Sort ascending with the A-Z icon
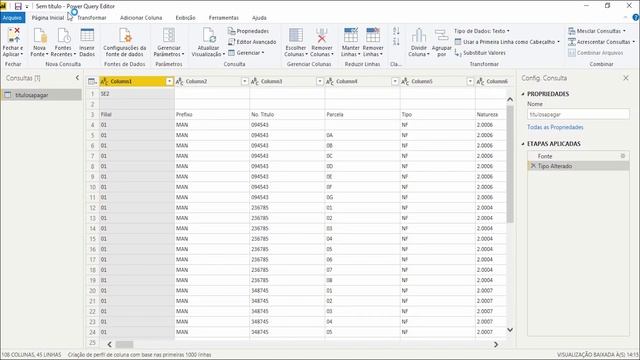Viewport: 640px width, 360px height. tap(396, 31)
